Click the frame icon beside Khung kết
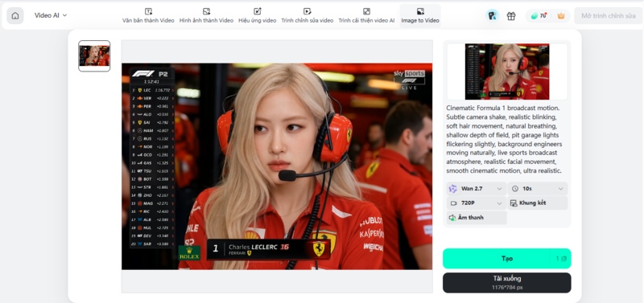The height and width of the screenshot is (303, 644). click(514, 203)
